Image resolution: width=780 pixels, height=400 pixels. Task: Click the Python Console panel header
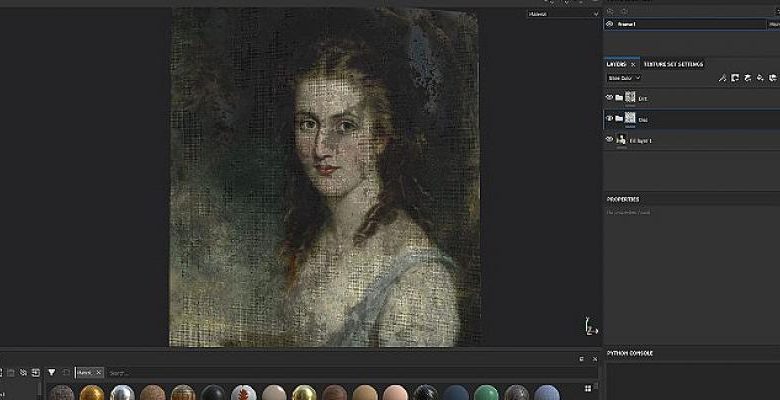click(x=629, y=353)
